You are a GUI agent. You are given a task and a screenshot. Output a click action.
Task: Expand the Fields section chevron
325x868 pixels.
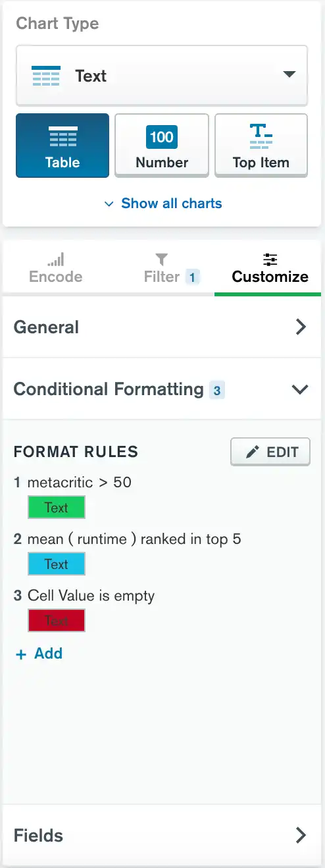(x=301, y=836)
